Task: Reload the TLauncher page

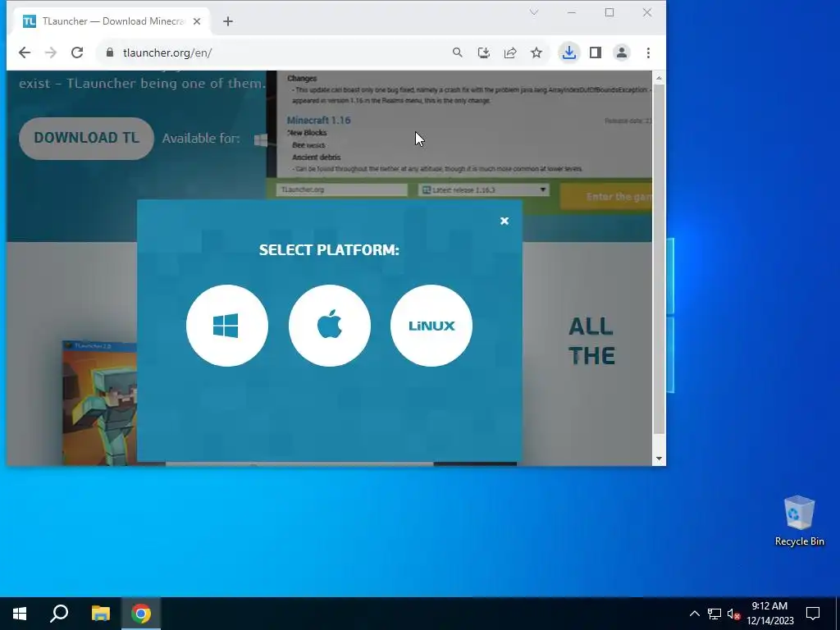Action: (77, 52)
